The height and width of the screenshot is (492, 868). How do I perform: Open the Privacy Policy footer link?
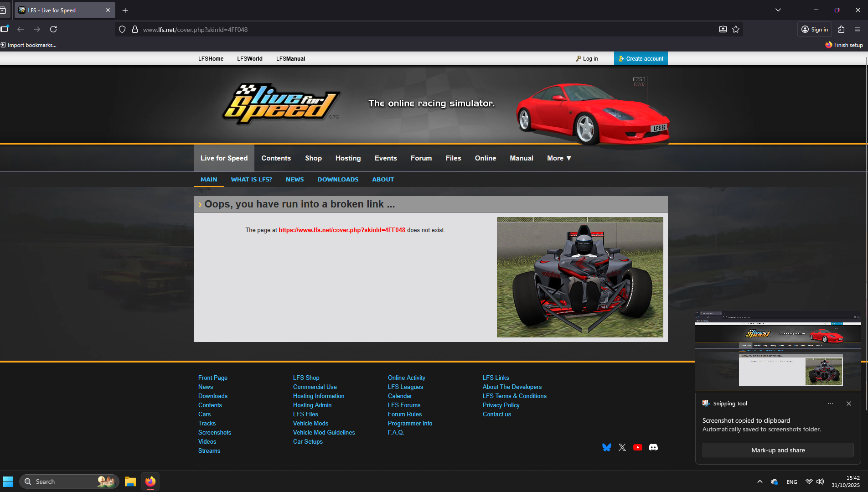(501, 405)
